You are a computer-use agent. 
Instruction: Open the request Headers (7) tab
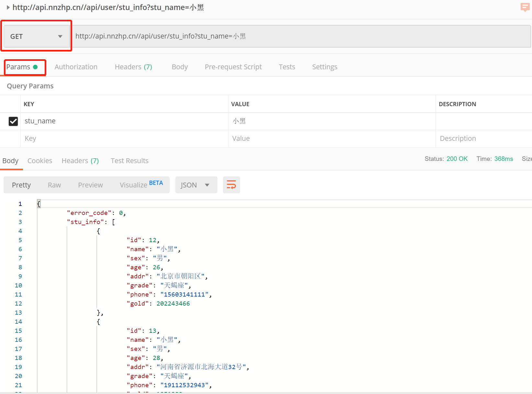point(133,67)
